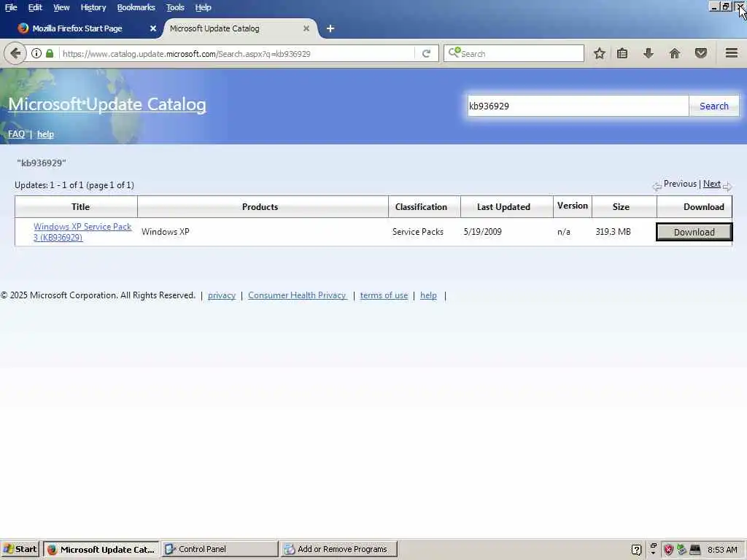Click the catalog Search button
The height and width of the screenshot is (560, 747).
pyautogui.click(x=713, y=106)
